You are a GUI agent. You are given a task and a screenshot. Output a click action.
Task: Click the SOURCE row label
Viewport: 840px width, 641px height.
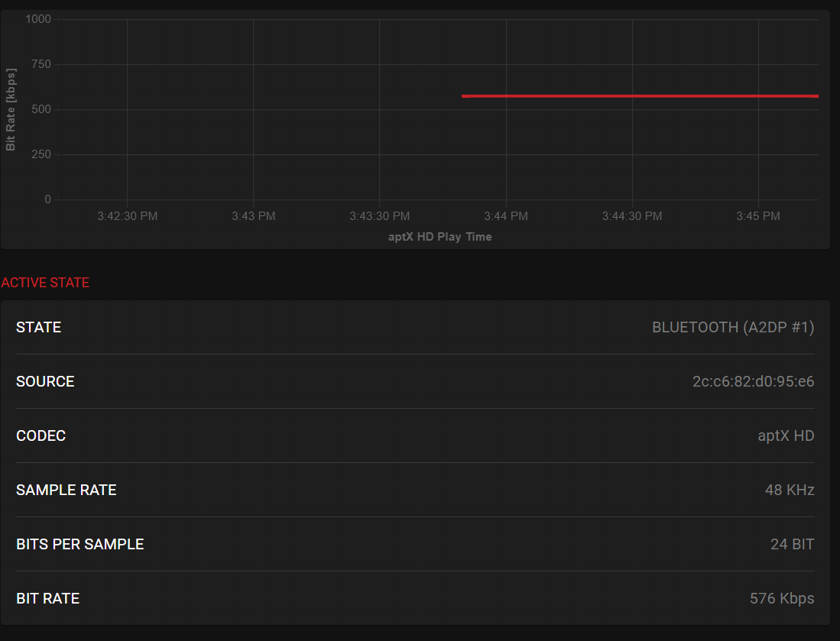coord(45,381)
